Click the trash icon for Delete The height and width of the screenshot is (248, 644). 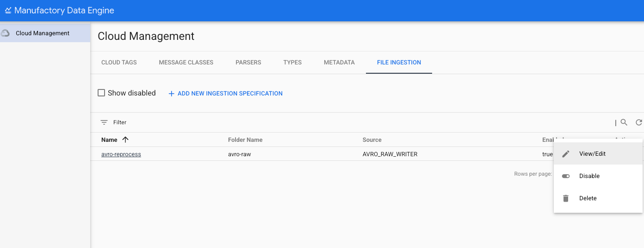pos(566,198)
